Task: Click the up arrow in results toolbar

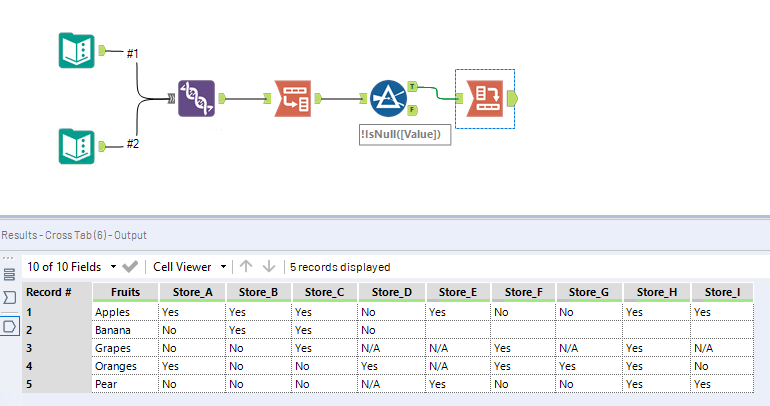Action: tap(246, 267)
